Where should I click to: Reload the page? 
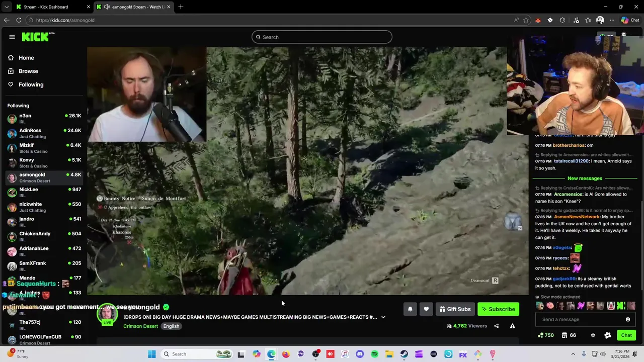[19, 20]
